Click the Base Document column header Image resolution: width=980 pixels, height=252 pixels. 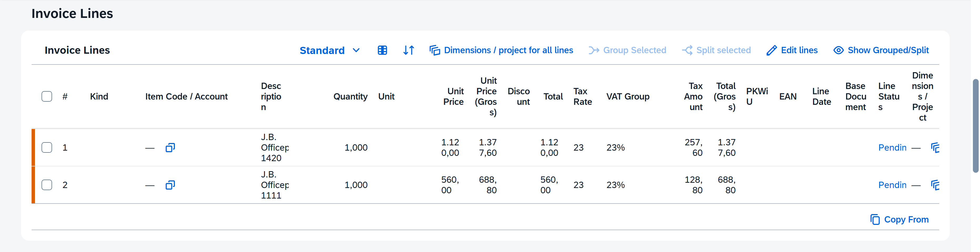point(856,96)
